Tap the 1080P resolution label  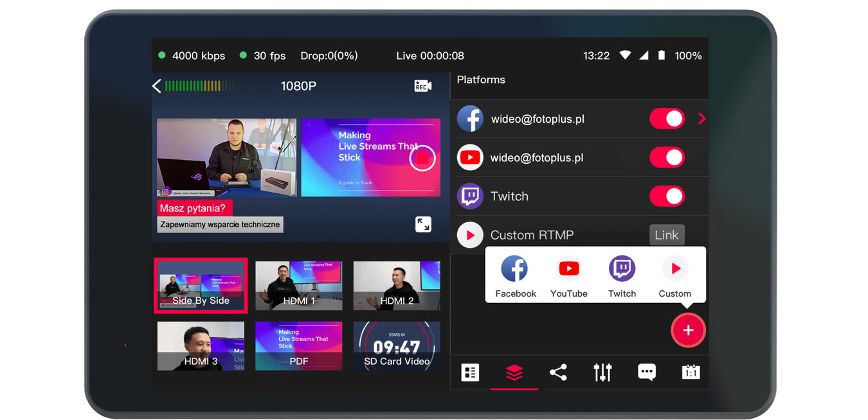pos(298,86)
